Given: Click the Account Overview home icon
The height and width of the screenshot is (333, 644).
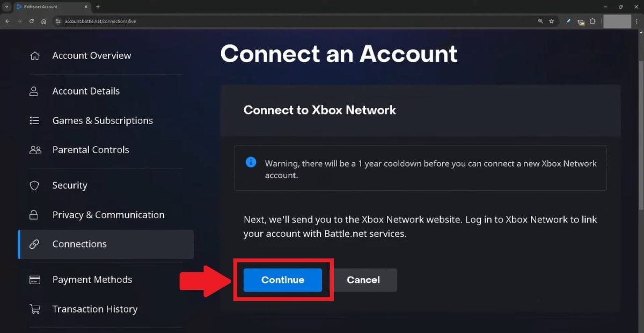Looking at the screenshot, I should [34, 56].
